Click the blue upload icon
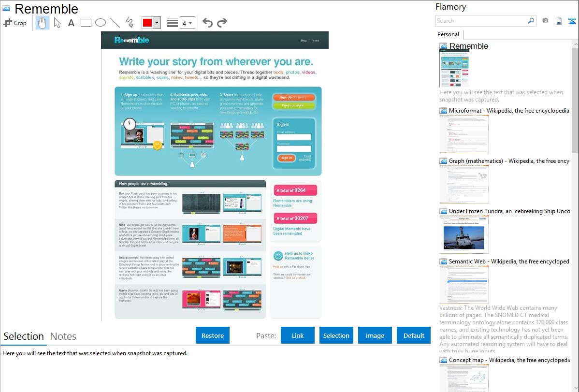Viewport: 579px width, 392px height. (572, 21)
